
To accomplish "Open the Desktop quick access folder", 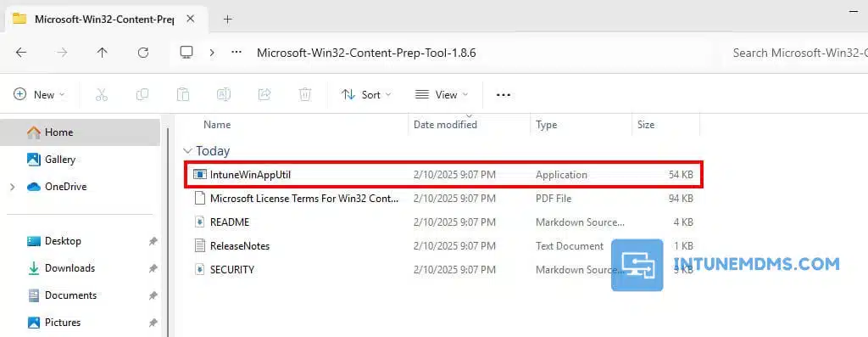I will tap(63, 241).
